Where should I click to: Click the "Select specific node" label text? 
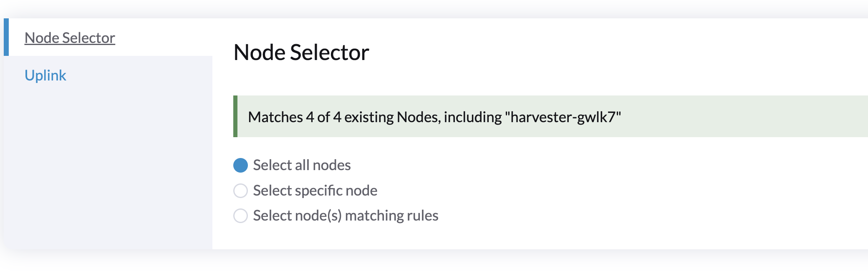(315, 191)
